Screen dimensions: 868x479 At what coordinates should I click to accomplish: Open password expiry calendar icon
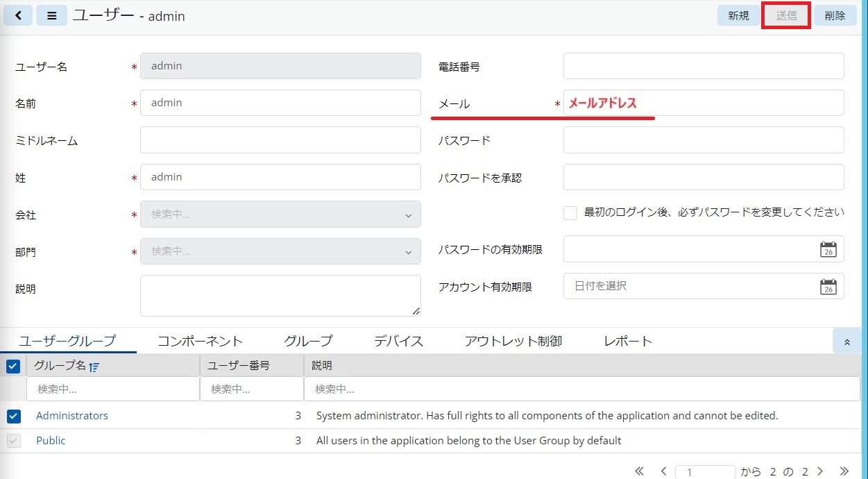[x=828, y=249]
